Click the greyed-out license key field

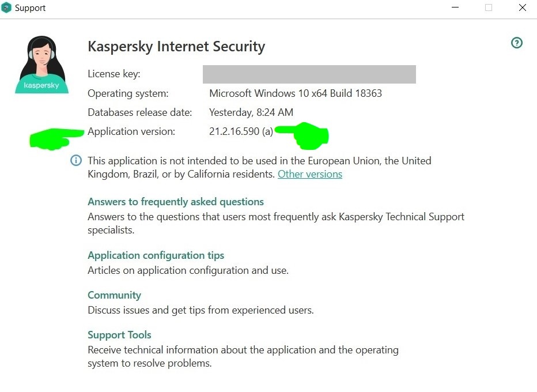[x=309, y=74]
